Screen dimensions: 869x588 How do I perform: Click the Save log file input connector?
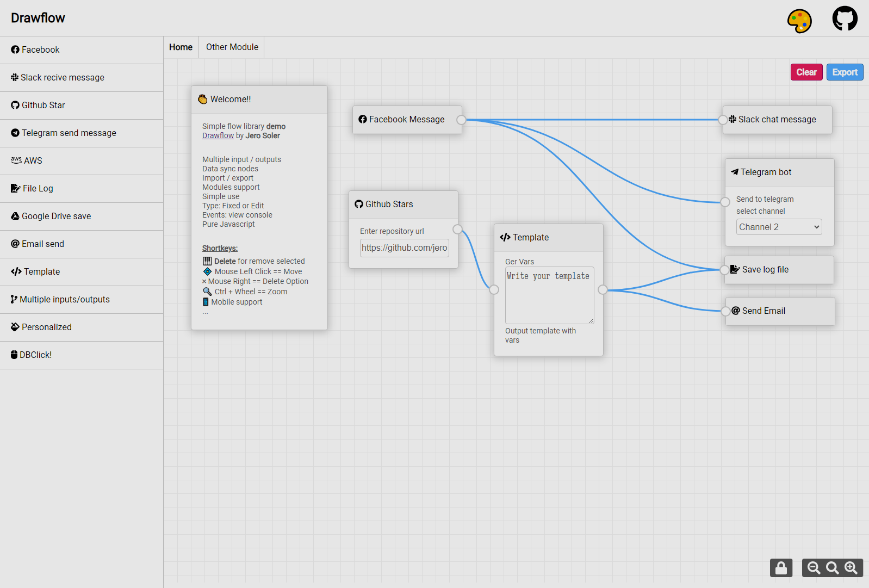724,270
